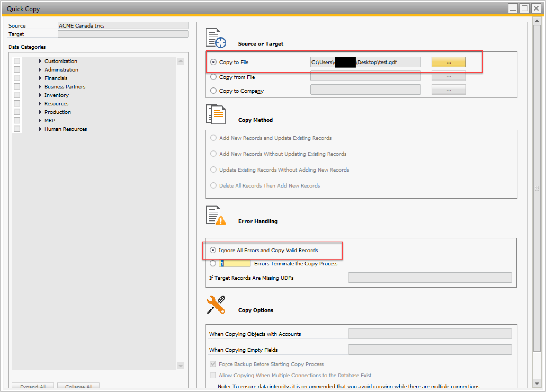
Task: Check the Financials category checkbox
Action: coord(17,78)
